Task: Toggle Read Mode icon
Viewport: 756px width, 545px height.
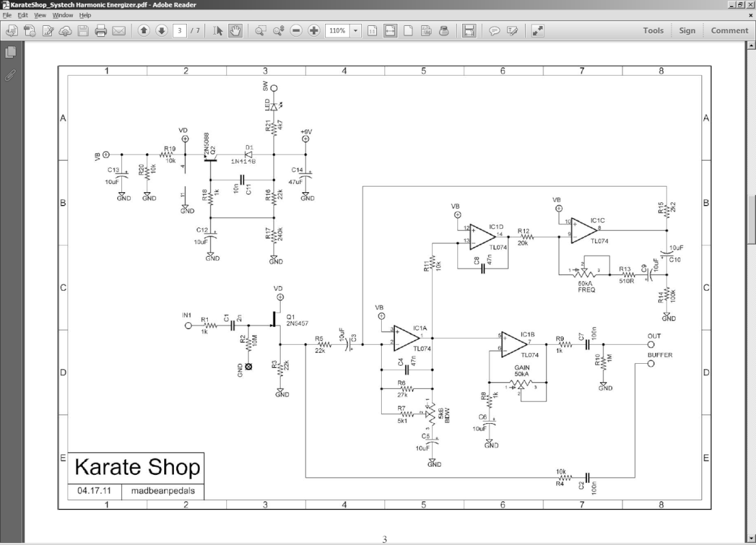Action: point(468,31)
